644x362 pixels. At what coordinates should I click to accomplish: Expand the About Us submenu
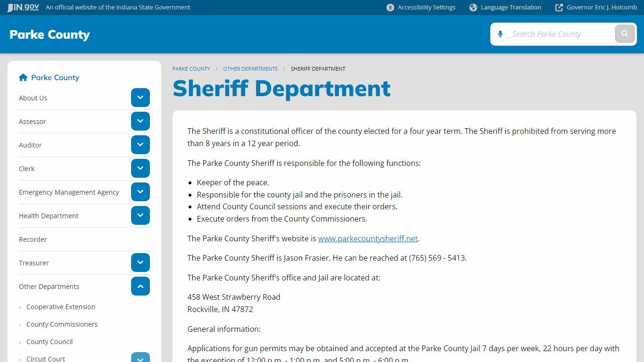click(140, 98)
